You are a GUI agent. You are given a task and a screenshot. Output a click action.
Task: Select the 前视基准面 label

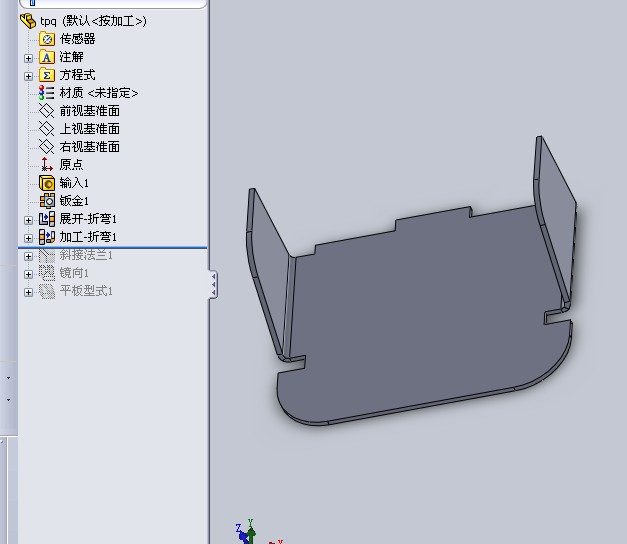point(90,111)
